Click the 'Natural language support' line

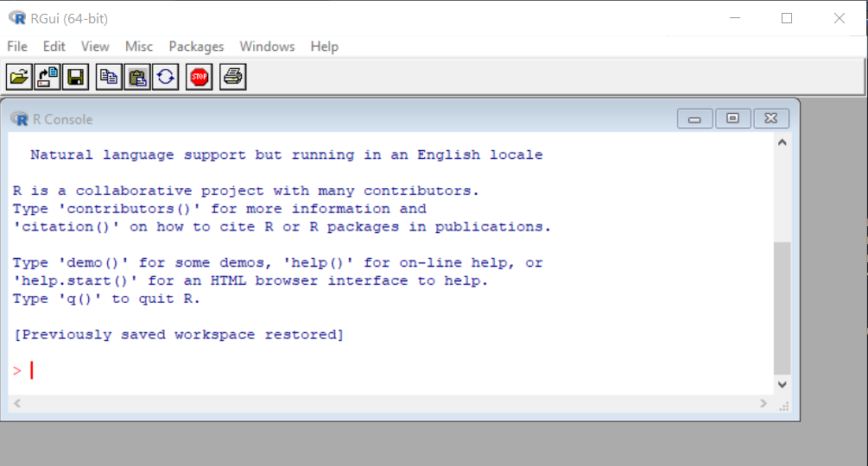coord(286,154)
